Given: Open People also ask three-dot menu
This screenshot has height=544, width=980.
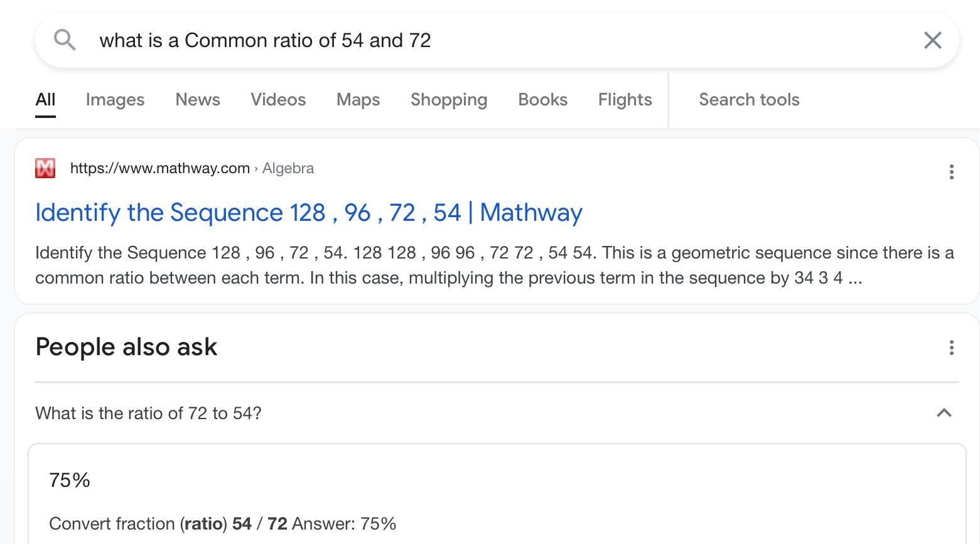Looking at the screenshot, I should click(951, 348).
